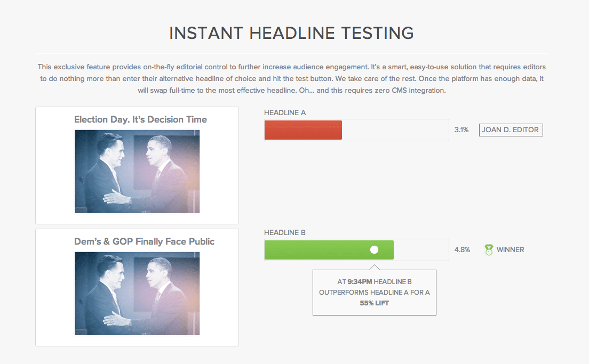Click the 55% LIFT text in the tooltip

374,303
